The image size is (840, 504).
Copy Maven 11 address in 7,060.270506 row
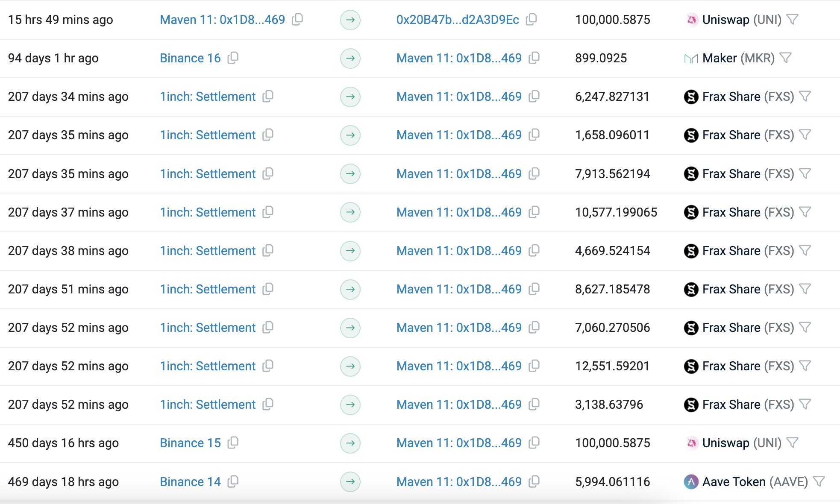[x=534, y=328]
